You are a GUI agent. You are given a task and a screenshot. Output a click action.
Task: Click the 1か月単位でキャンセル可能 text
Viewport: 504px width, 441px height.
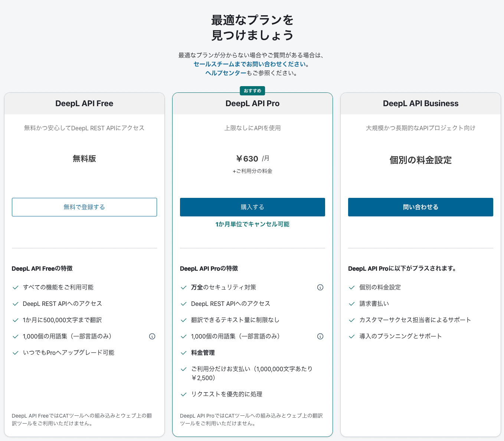(x=252, y=224)
